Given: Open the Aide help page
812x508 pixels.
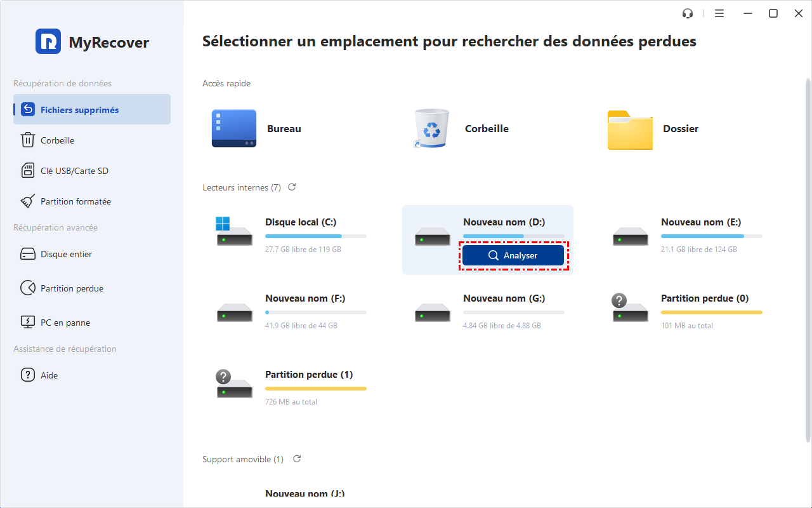Looking at the screenshot, I should click(x=49, y=375).
